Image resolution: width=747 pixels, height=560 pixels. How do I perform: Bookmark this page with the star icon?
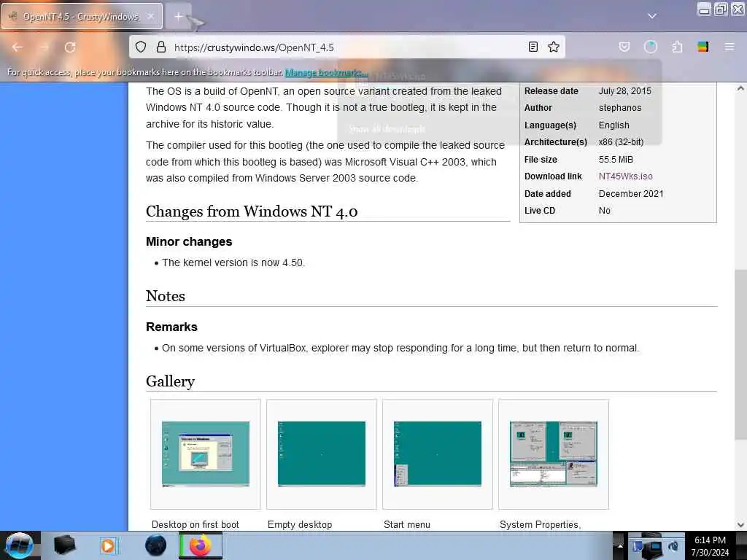click(x=553, y=47)
